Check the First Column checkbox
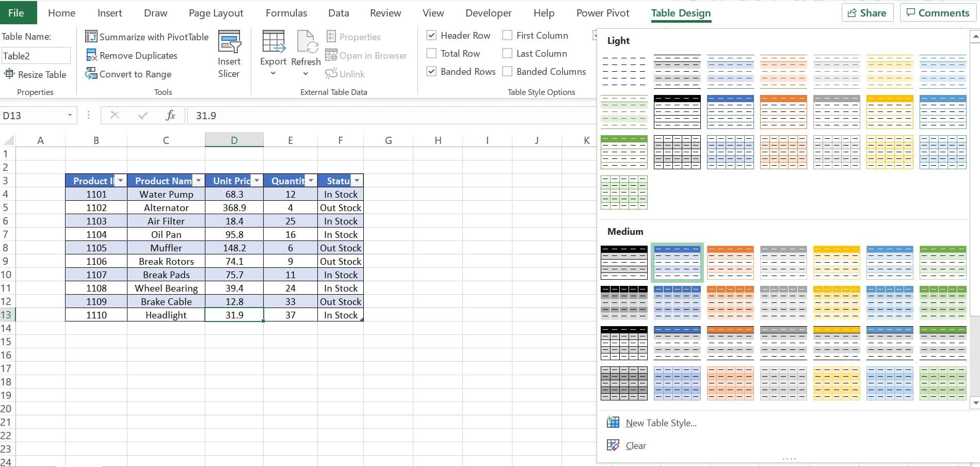 (x=507, y=35)
